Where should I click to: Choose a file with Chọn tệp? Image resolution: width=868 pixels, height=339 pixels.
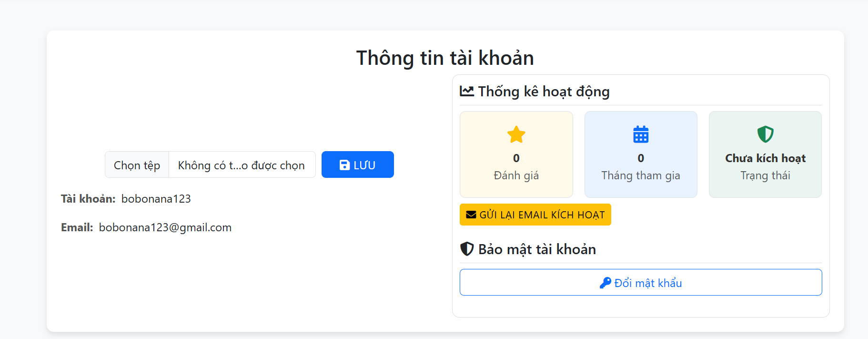tap(137, 164)
